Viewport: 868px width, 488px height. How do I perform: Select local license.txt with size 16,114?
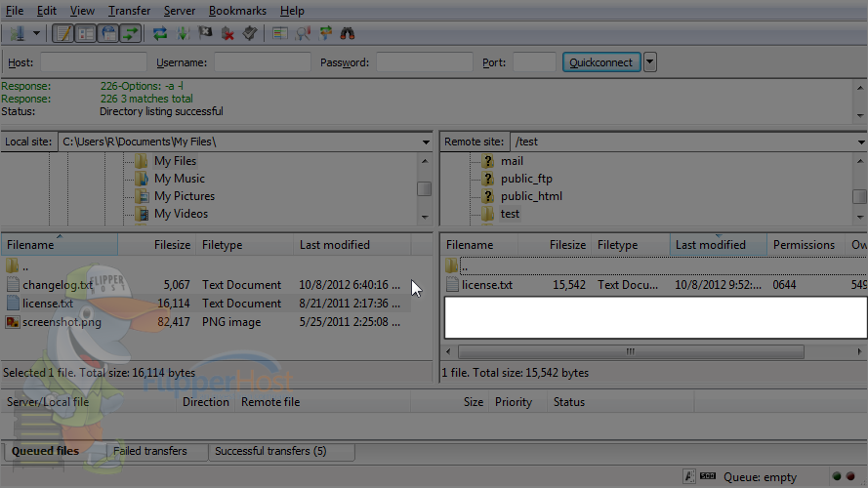tap(48, 304)
